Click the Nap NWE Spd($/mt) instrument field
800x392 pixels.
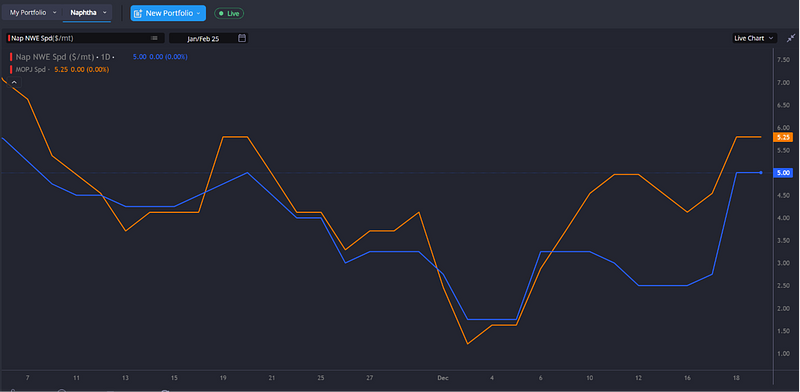85,38
